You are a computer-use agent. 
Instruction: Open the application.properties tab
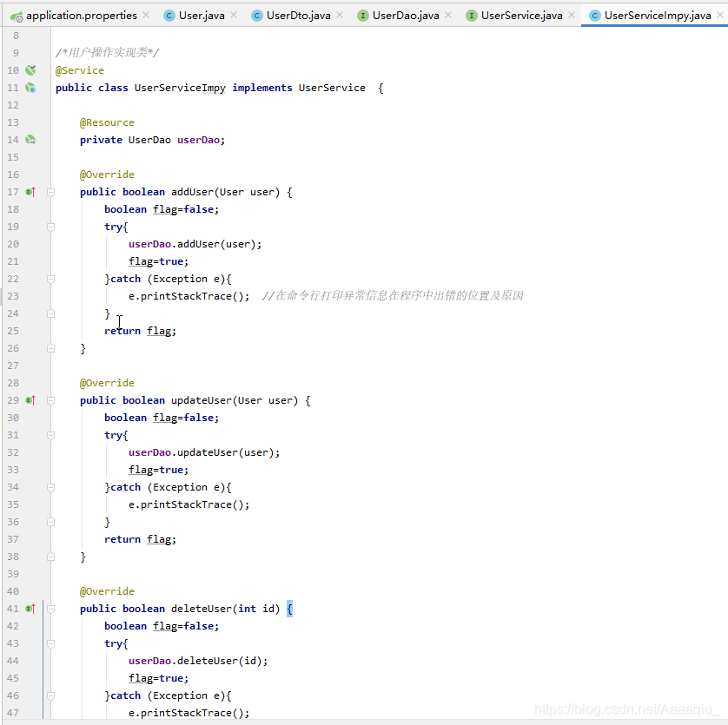tap(81, 16)
